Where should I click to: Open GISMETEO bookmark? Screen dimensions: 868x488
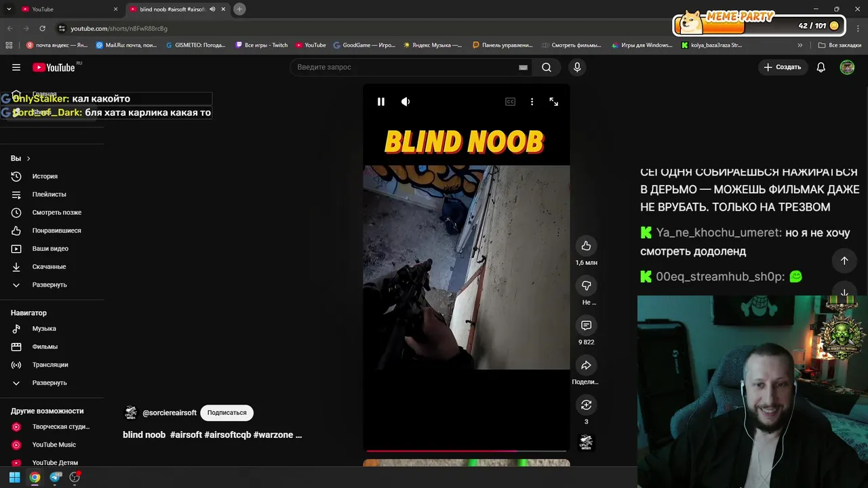(195, 45)
